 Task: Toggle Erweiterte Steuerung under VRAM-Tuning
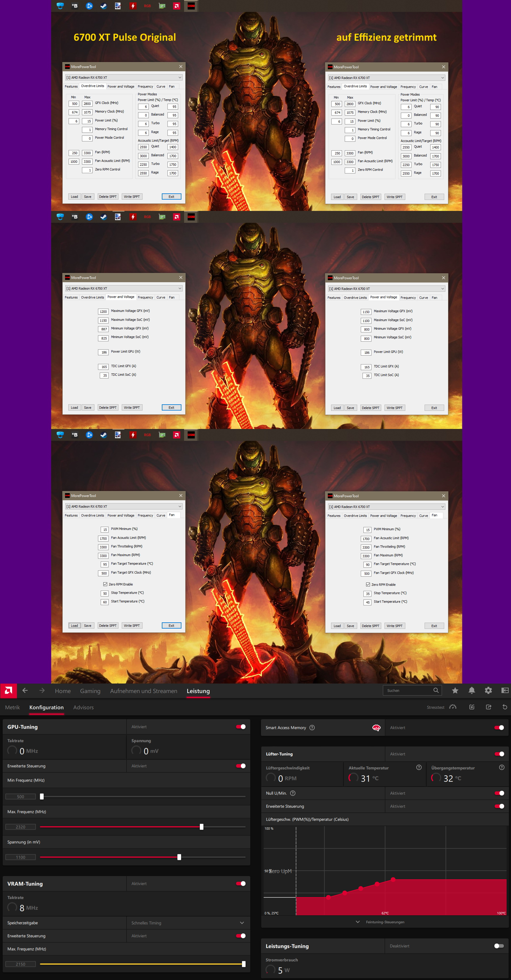point(241,935)
